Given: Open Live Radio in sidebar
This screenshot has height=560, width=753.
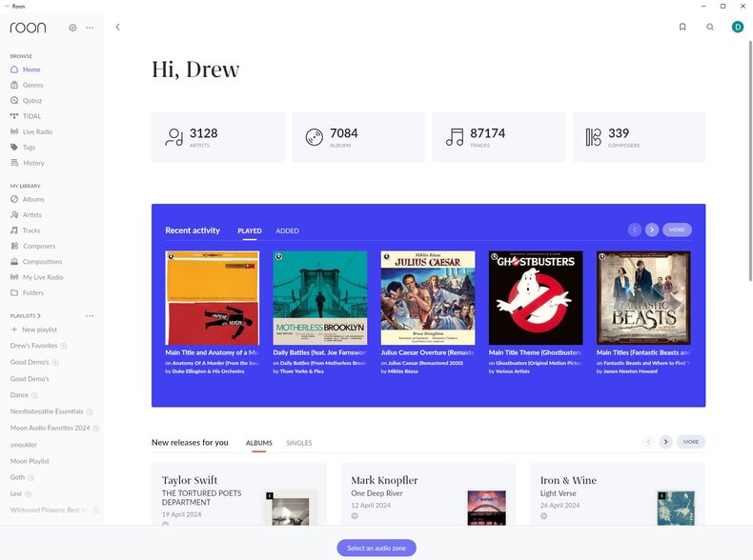Looking at the screenshot, I should (36, 131).
